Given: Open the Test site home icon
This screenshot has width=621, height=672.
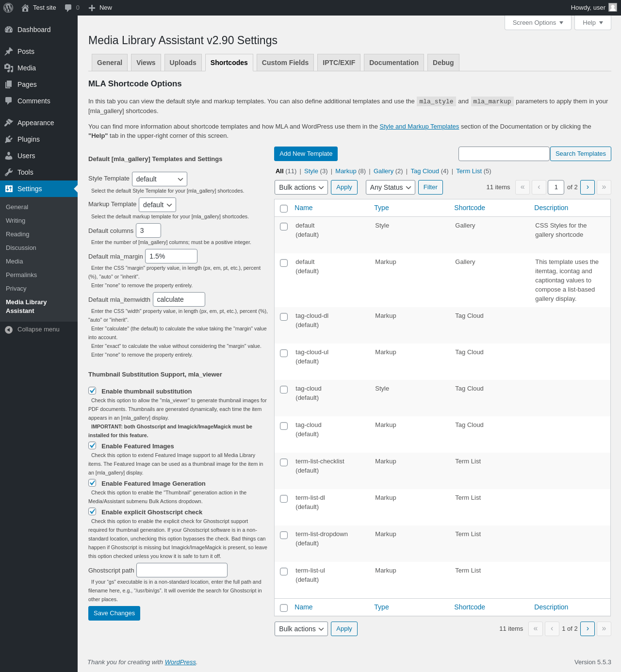Looking at the screenshot, I should [25, 8].
